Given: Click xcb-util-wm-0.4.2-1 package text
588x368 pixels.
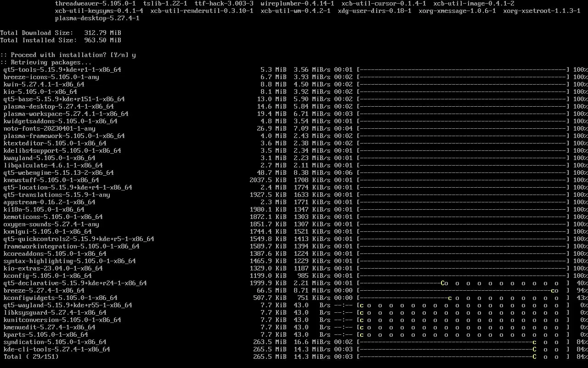Looking at the screenshot, I should (x=296, y=11).
